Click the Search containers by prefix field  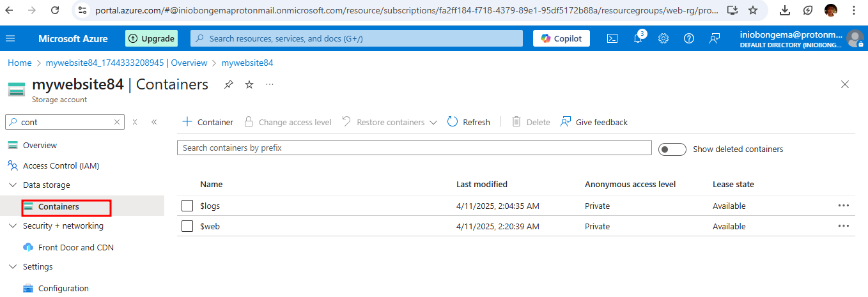[x=414, y=148]
